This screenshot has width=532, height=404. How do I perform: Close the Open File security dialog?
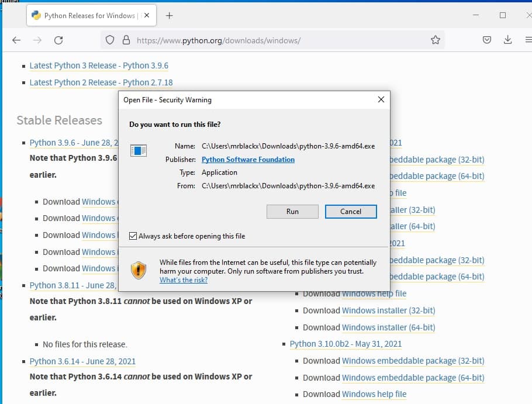tap(381, 100)
